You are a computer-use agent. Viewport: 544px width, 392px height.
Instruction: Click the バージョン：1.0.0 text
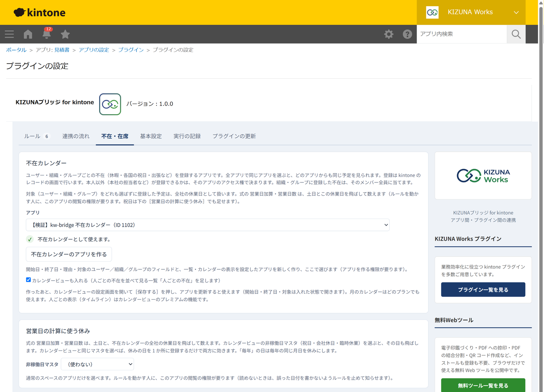pos(150,104)
